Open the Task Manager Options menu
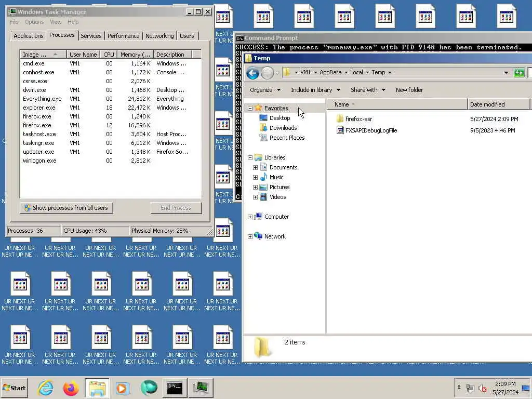Viewport: 532px width, 399px height. click(34, 22)
